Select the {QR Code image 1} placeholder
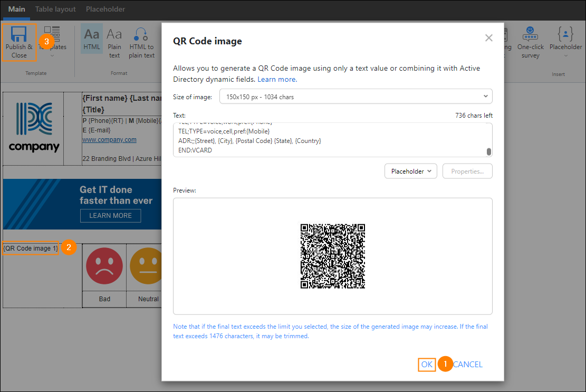586x392 pixels. click(31, 248)
